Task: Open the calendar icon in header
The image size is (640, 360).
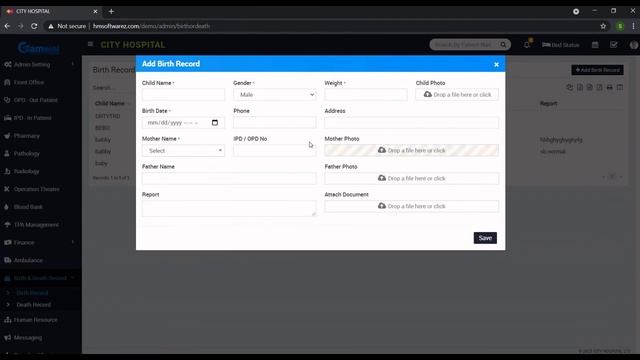Action: (595, 45)
